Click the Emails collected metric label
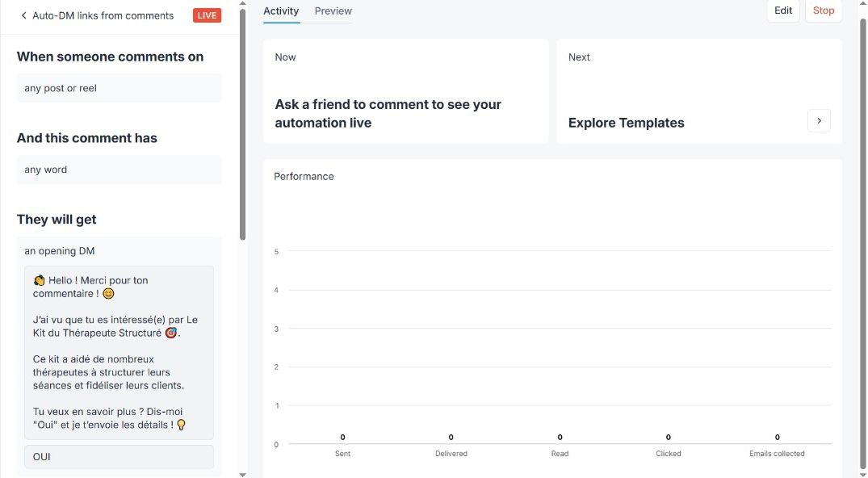Screen dimensions: 868x478 click(777, 454)
